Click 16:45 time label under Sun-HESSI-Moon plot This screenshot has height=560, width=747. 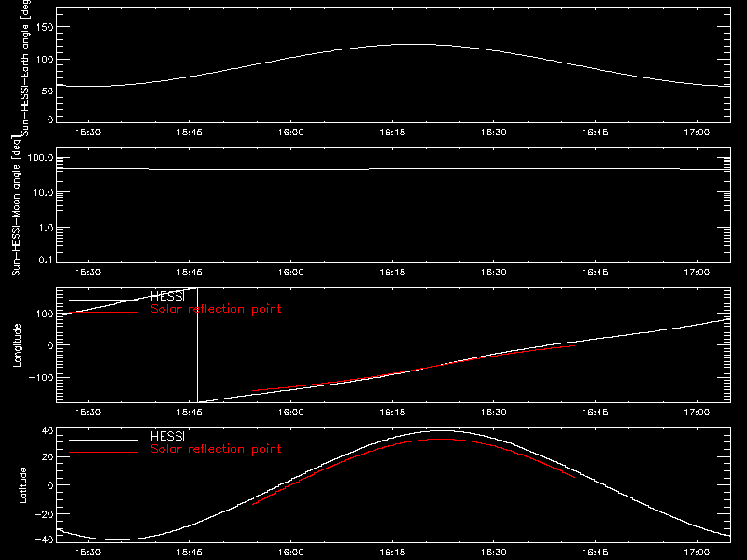(x=596, y=273)
